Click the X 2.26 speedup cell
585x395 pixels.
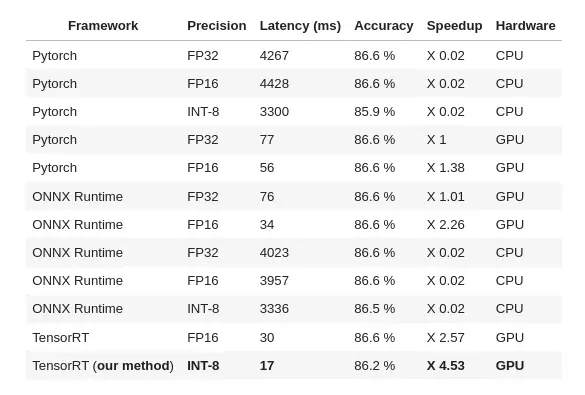pyautogui.click(x=446, y=225)
